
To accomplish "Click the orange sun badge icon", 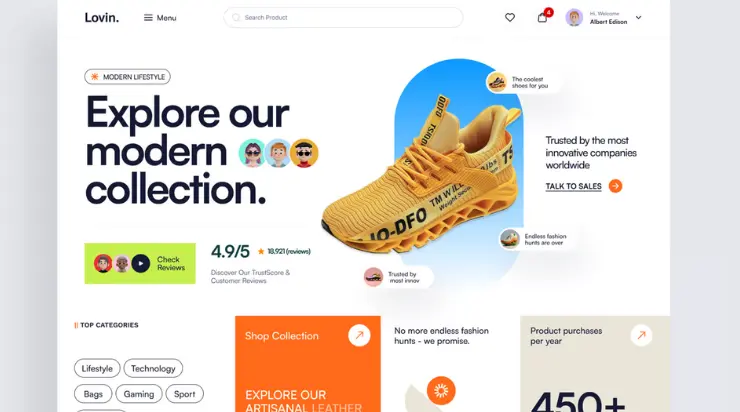I will 441,390.
